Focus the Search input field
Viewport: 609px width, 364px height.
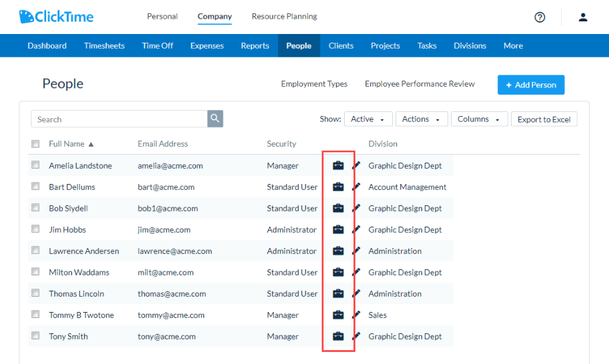119,119
